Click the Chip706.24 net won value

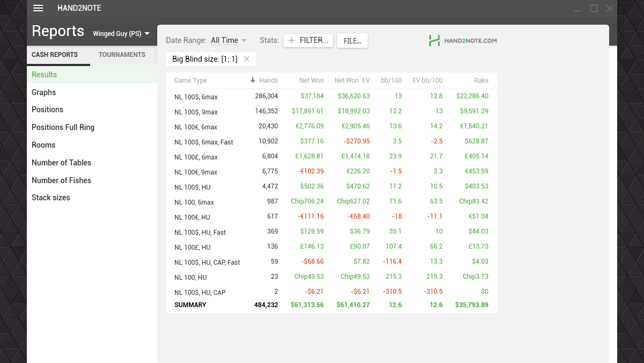click(308, 201)
